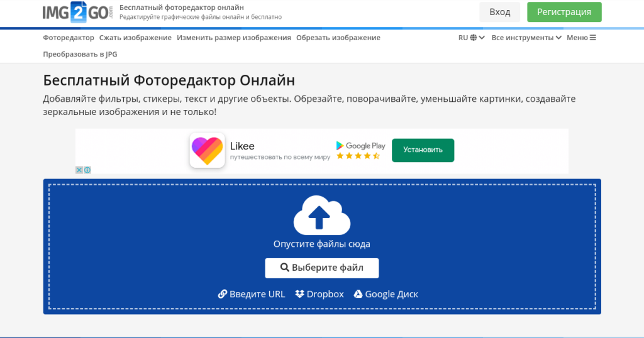Screen dimensions: 644x338
Task: Go to Изменить размер изображения
Action: (234, 38)
